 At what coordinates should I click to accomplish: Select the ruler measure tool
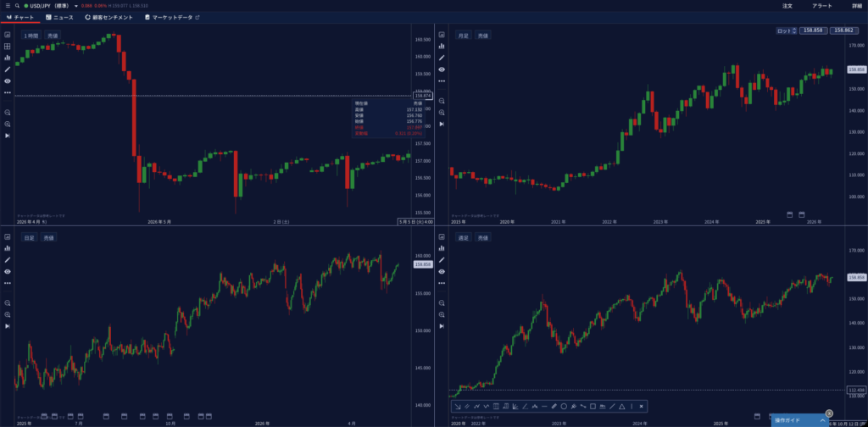pos(554,407)
